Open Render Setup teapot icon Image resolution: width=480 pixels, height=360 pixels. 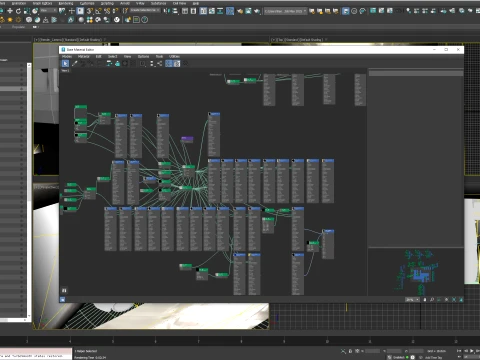pos(240,11)
